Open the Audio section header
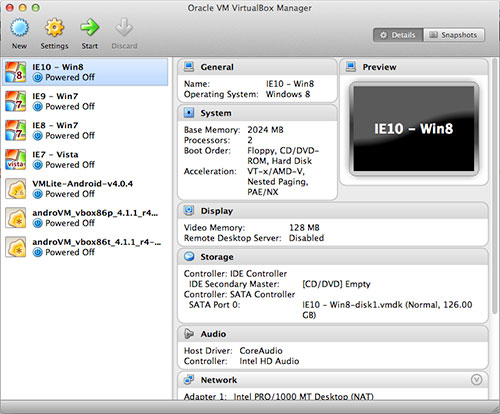Image resolution: width=500 pixels, height=414 pixels. pyautogui.click(x=333, y=334)
